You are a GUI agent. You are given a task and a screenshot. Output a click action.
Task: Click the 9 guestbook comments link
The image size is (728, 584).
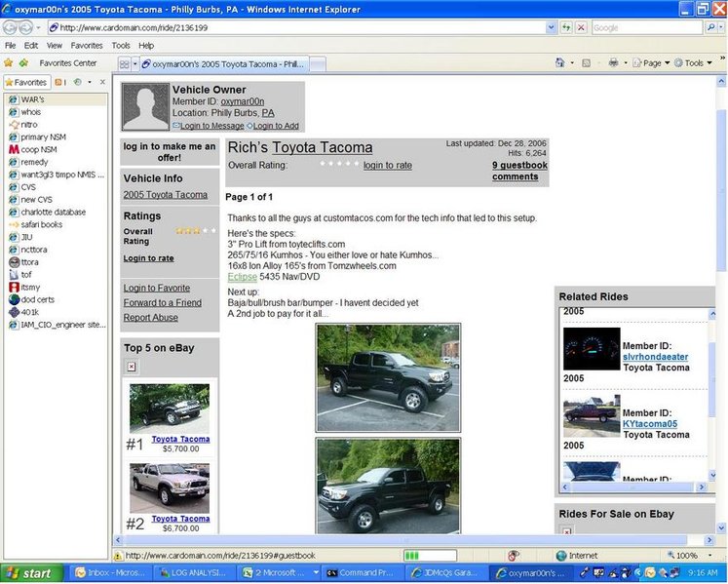point(519,171)
